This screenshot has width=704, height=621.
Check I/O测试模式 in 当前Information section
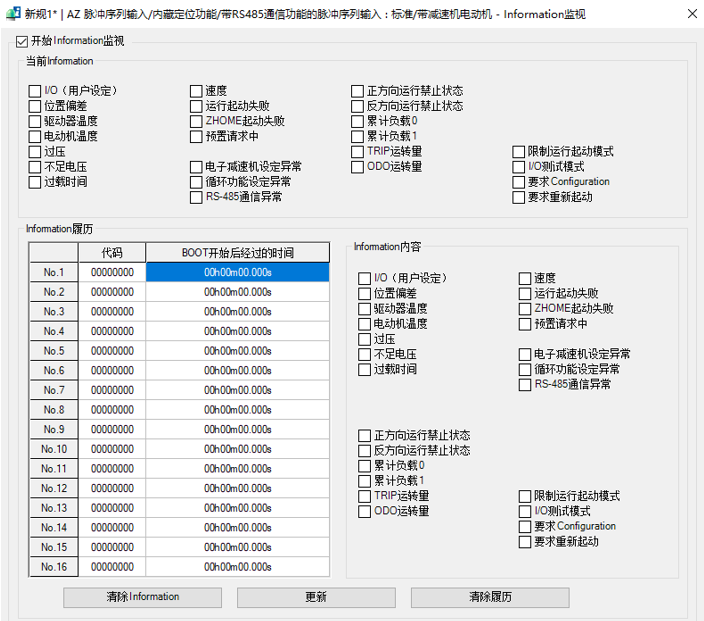pyautogui.click(x=518, y=167)
